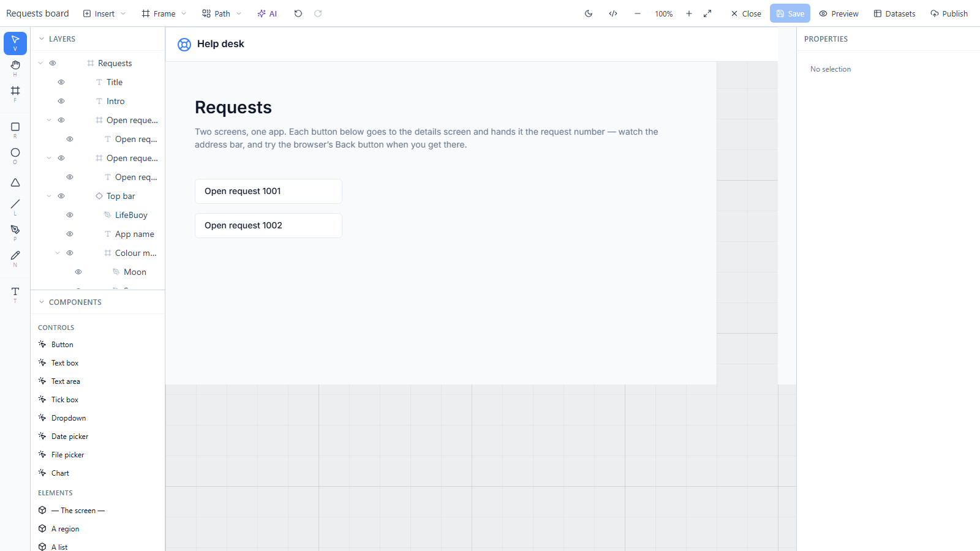This screenshot has width=980, height=551.
Task: Hide the Requests layer
Action: (53, 63)
